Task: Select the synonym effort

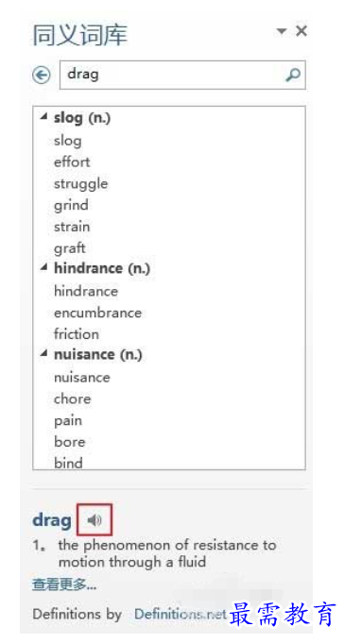Action: coord(72,161)
